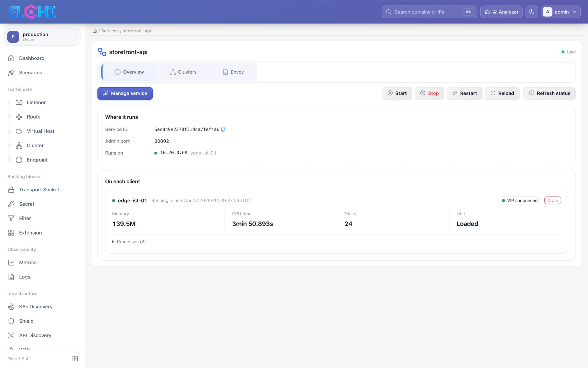This screenshot has height=368, width=588.
Task: Reload the service
Action: pos(502,93)
